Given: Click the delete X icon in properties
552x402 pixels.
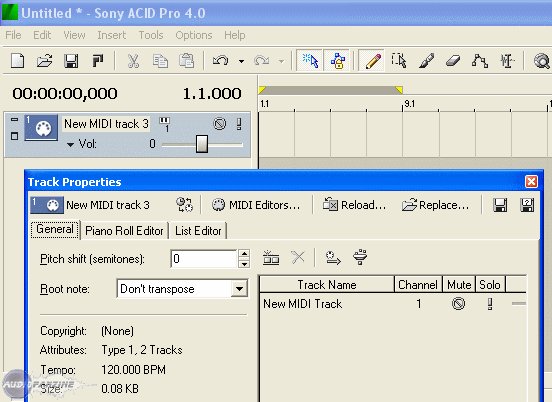Looking at the screenshot, I should click(298, 258).
